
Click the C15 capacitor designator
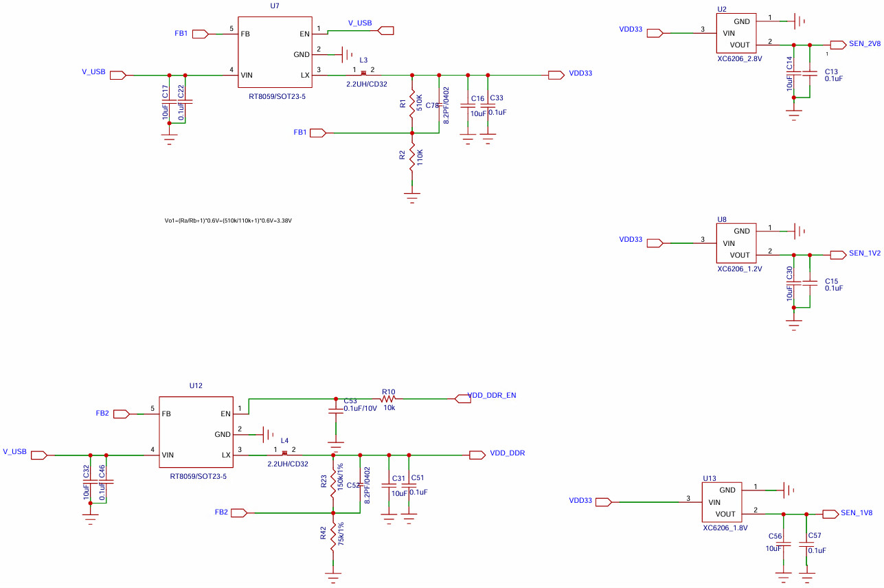coord(831,282)
